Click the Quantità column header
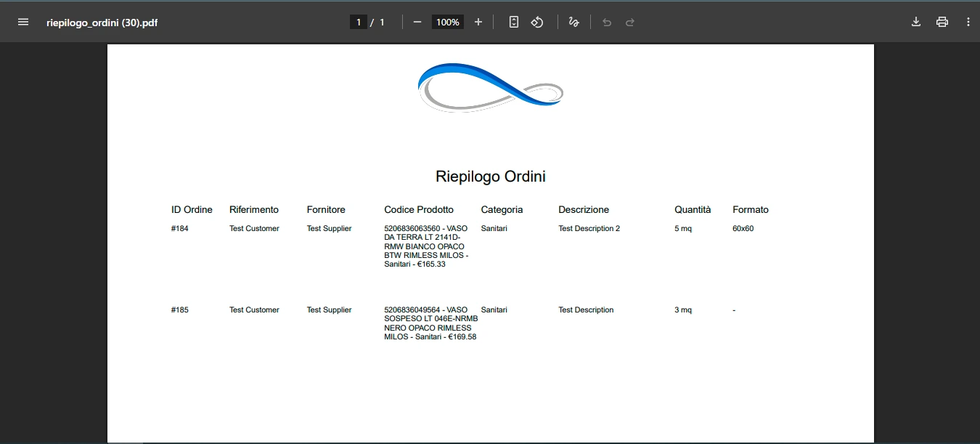 point(693,209)
